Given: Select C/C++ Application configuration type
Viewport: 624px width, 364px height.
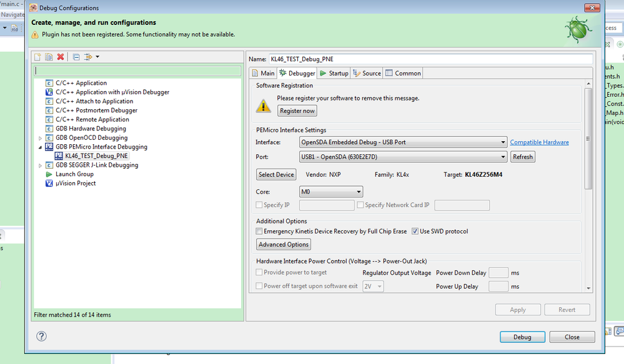Looking at the screenshot, I should coord(81,83).
